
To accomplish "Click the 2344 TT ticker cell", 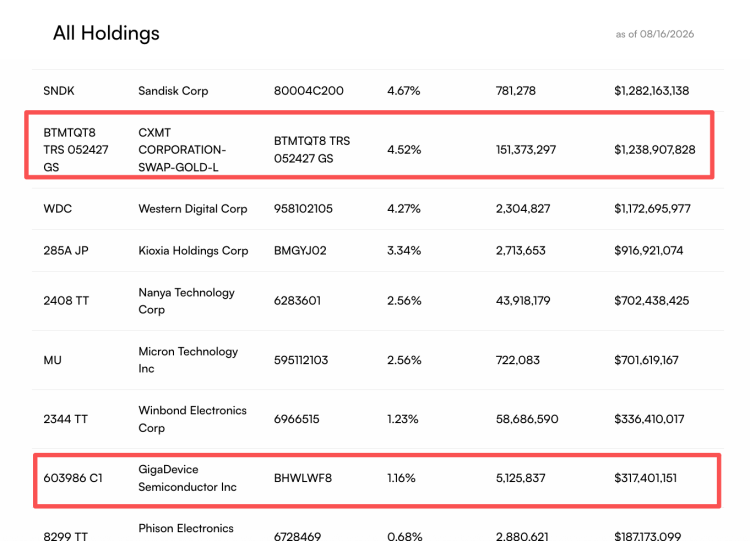I will tap(66, 420).
